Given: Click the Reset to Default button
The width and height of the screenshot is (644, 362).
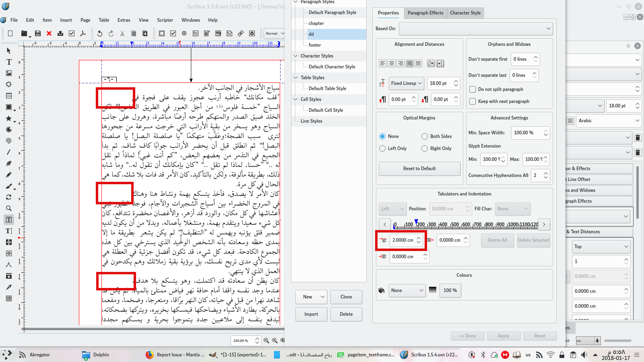Looking at the screenshot, I should click(x=419, y=169).
